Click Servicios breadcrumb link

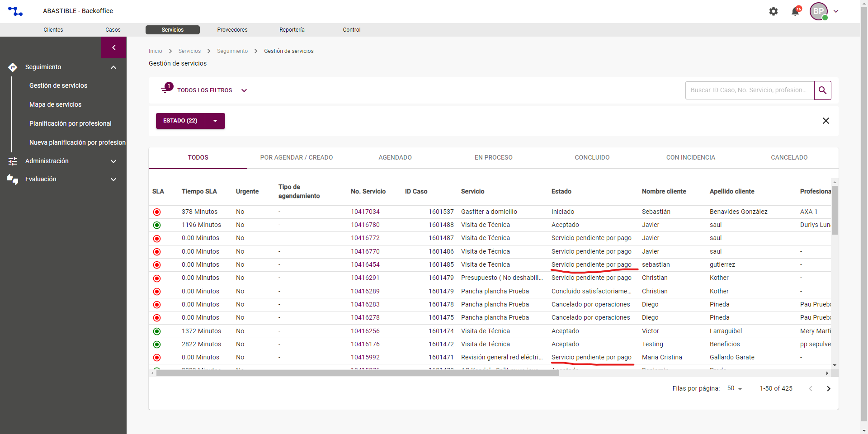click(x=189, y=51)
